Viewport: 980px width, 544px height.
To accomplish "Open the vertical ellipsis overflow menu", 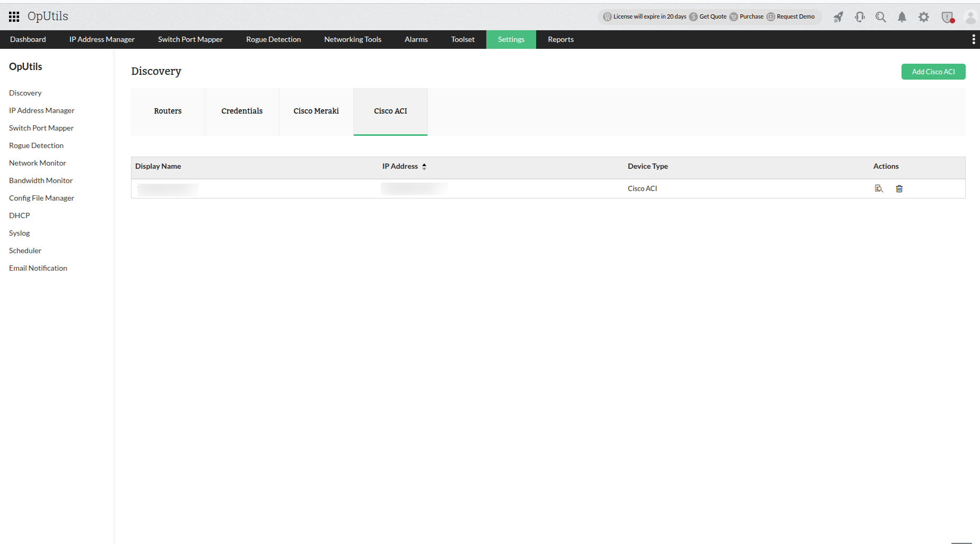I will pyautogui.click(x=973, y=39).
